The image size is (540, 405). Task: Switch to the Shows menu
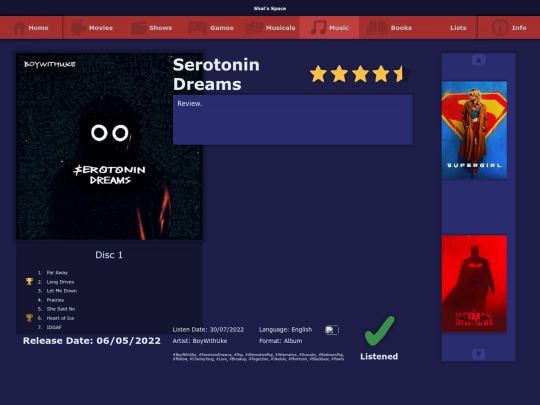[160, 28]
